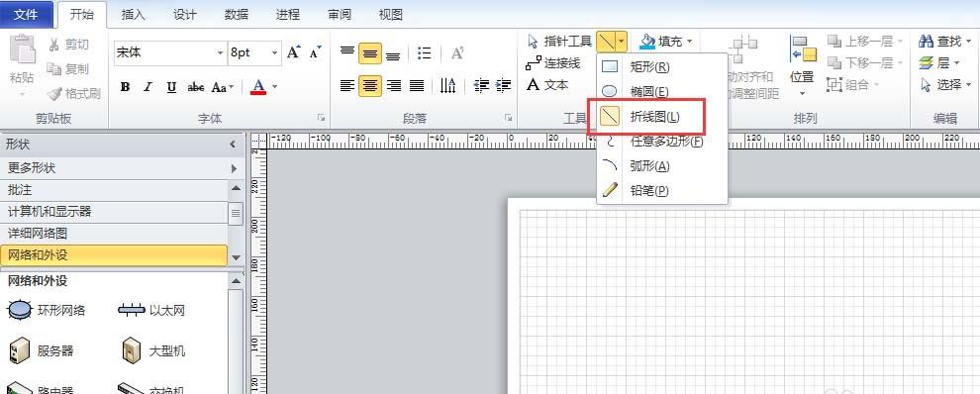This screenshot has width=980, height=394.
Task: Click the Find 查找 binoculars button
Action: point(944,42)
